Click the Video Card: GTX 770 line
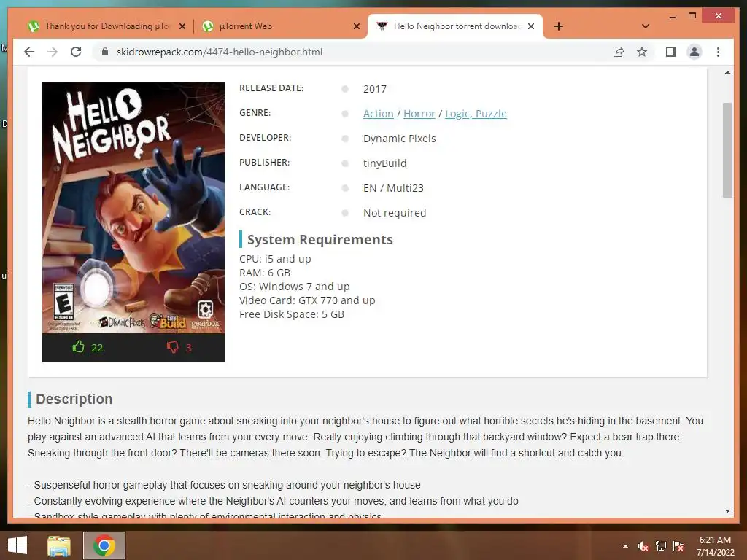Screen dimensions: 747x560 point(307,300)
